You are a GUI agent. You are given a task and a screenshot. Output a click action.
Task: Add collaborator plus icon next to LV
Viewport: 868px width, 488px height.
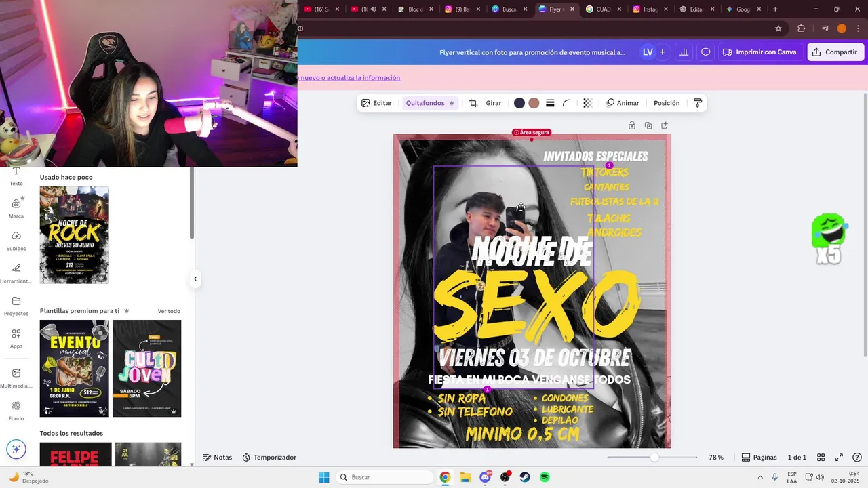point(662,52)
